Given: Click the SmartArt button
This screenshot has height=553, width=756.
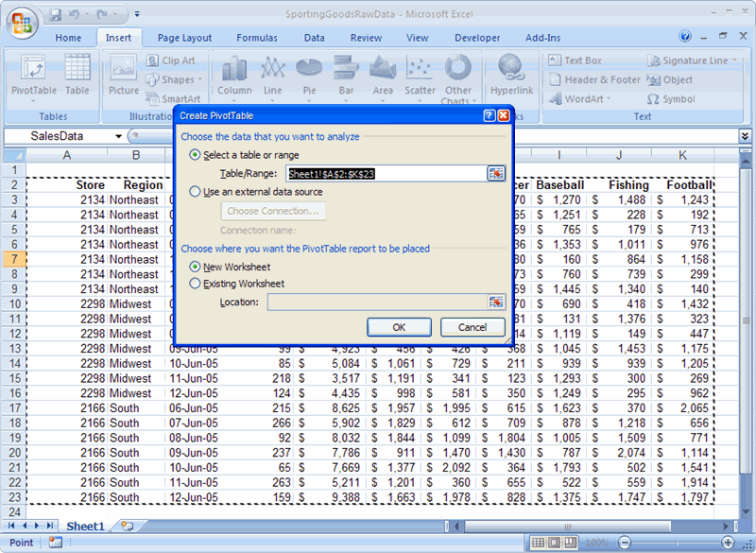Looking at the screenshot, I should (x=173, y=98).
